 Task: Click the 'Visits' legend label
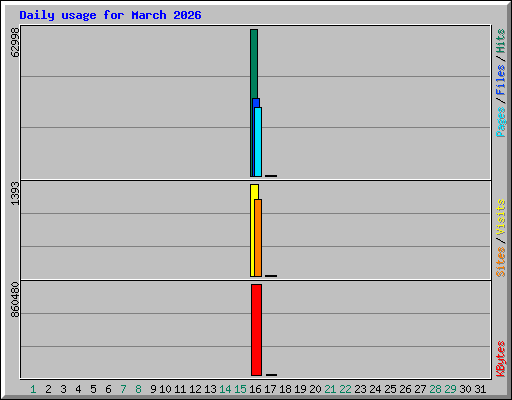point(501,217)
